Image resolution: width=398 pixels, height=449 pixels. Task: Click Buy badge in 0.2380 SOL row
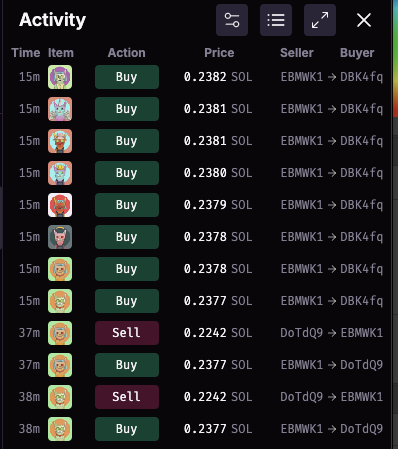[x=127, y=173]
